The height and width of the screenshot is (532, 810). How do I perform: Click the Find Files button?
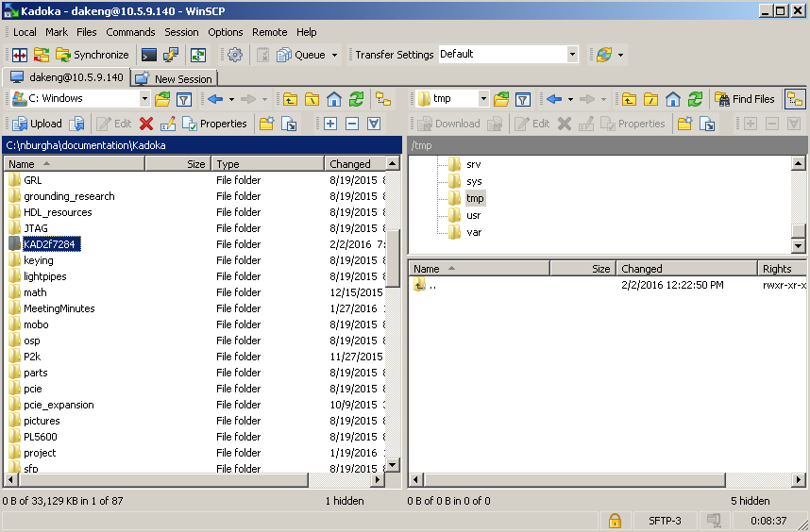745,99
